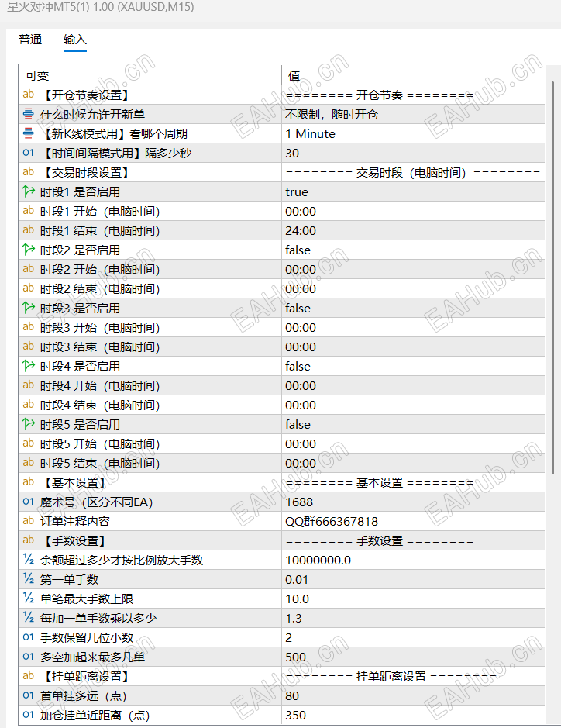Click the enum icon beside 什么时候允许开新单
This screenshot has width=561, height=728.
(29, 114)
